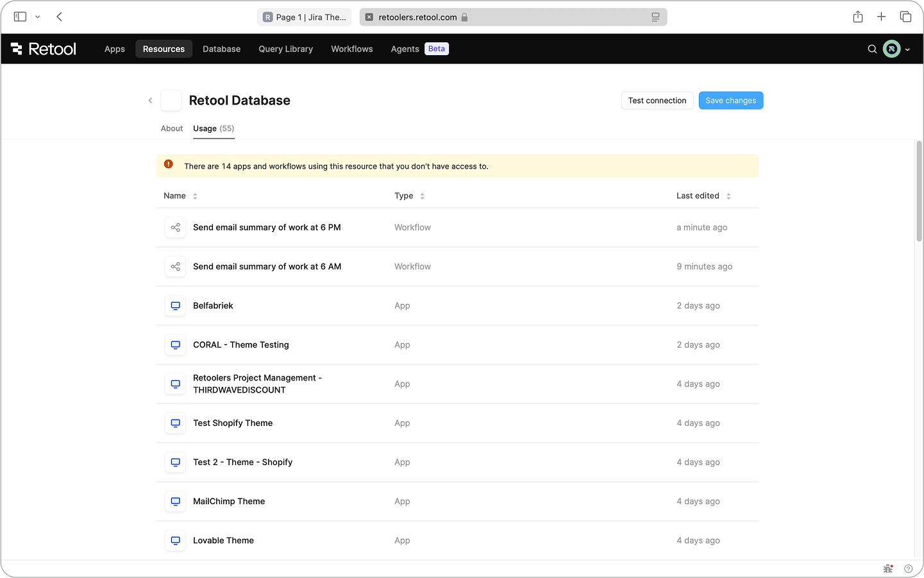
Task: Go to Database in the top navigation
Action: pyautogui.click(x=221, y=49)
